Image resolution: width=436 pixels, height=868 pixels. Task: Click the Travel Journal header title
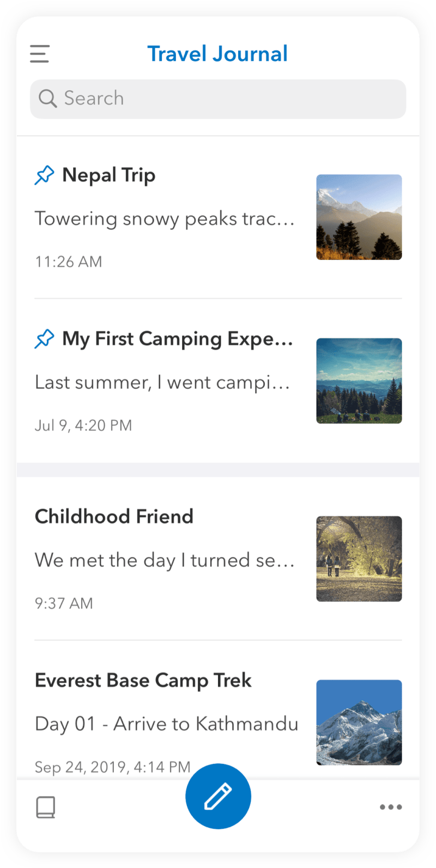point(217,54)
